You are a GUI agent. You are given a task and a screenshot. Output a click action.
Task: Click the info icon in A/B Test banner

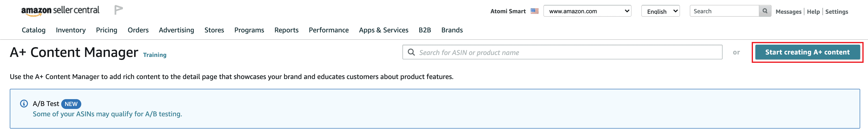[24, 104]
